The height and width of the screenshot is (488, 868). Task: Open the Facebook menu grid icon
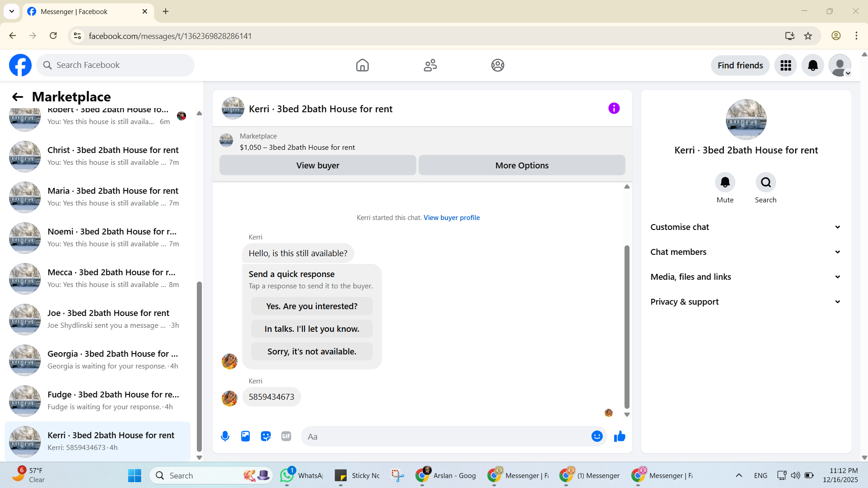tap(786, 66)
